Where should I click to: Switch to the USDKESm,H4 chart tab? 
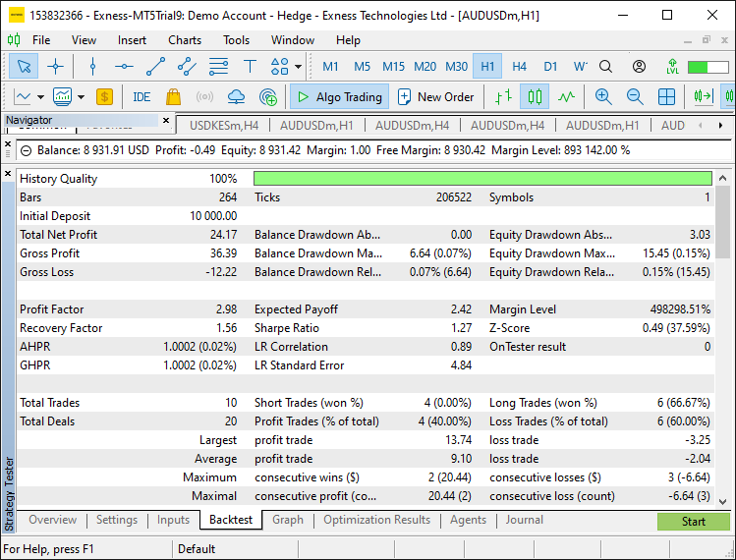(224, 126)
